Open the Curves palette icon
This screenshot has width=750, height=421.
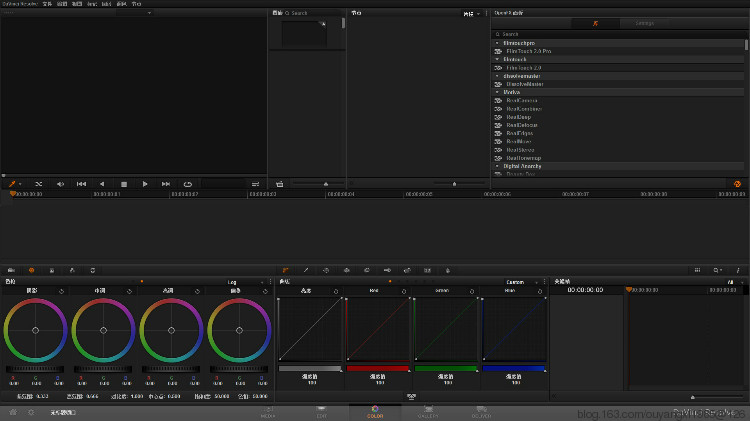pyautogui.click(x=285, y=270)
